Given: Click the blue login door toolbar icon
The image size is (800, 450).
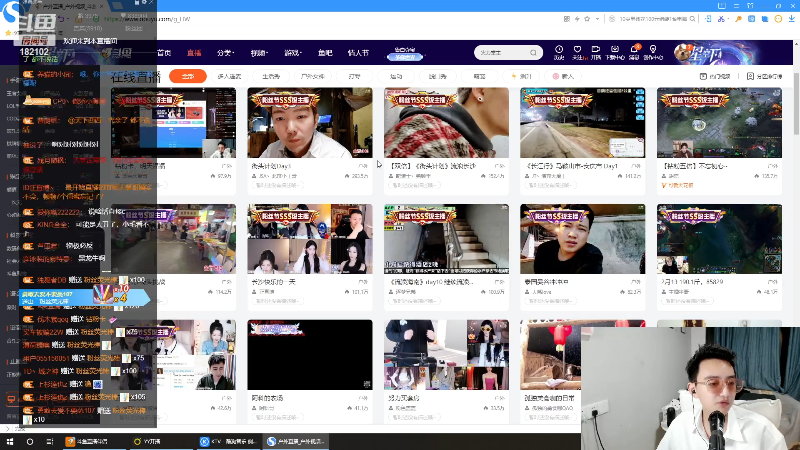Looking at the screenshot, I should [708, 19].
